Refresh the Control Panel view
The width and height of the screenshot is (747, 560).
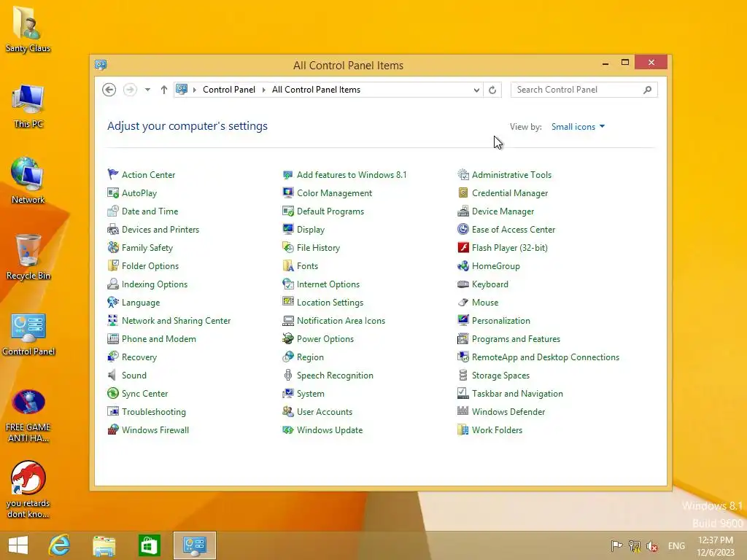pyautogui.click(x=492, y=90)
